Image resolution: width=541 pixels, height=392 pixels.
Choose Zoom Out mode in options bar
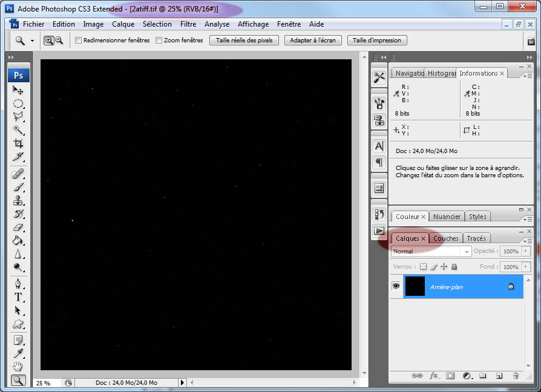(59, 41)
